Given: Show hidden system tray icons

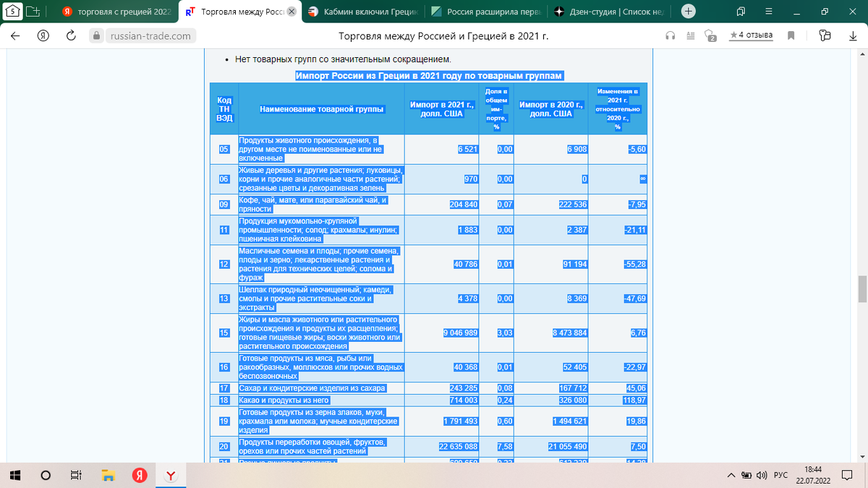Looking at the screenshot, I should pos(732,475).
